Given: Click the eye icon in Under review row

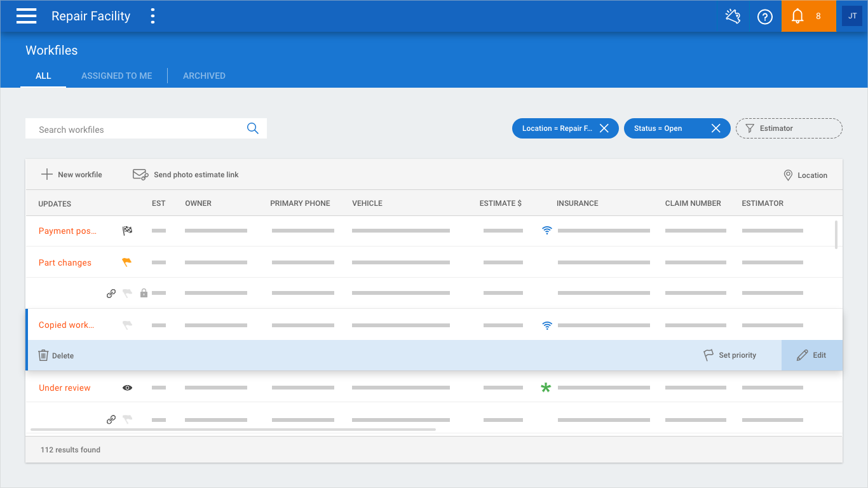Looking at the screenshot, I should point(127,388).
